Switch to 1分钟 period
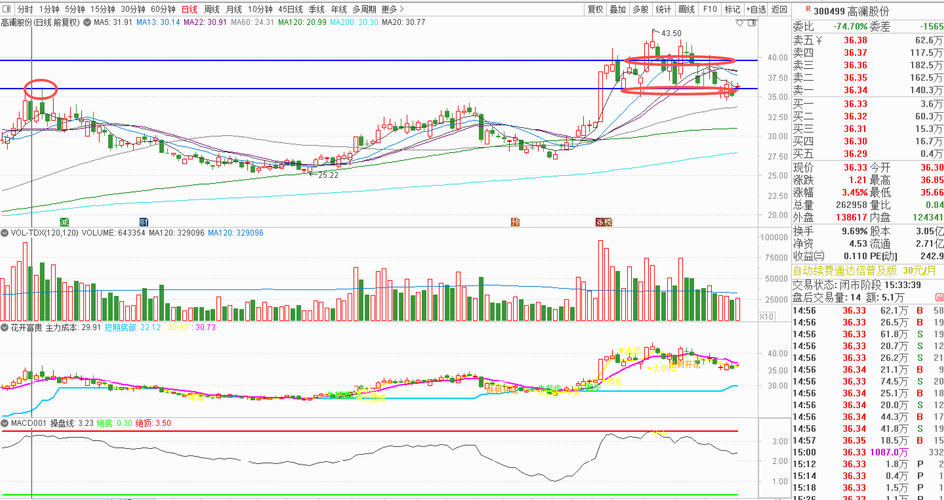Viewport: 944px width, 500px height. coord(48,9)
